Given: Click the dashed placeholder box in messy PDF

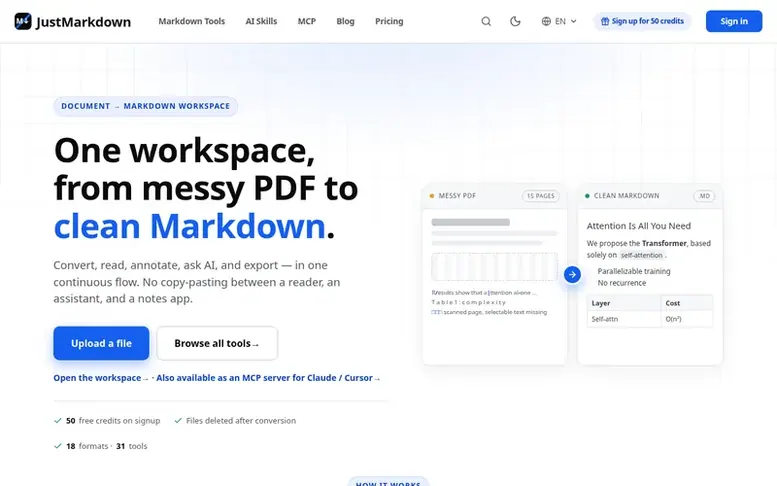Looking at the screenshot, I should (x=495, y=267).
